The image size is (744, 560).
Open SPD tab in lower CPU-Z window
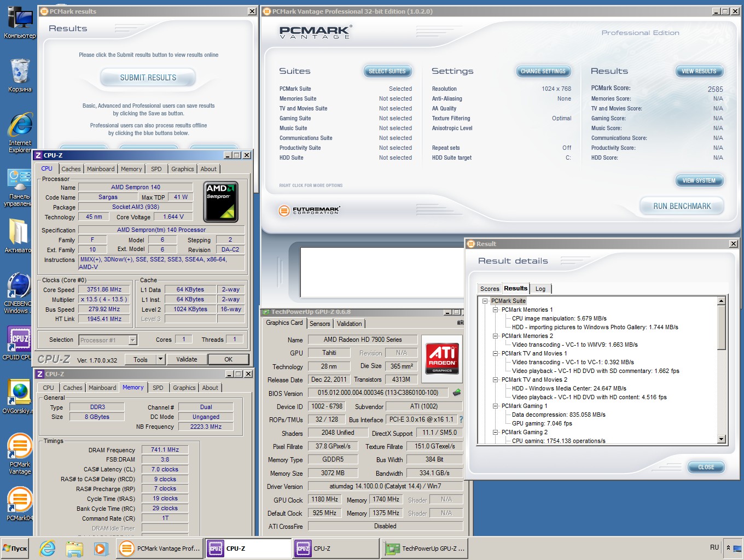(x=158, y=388)
